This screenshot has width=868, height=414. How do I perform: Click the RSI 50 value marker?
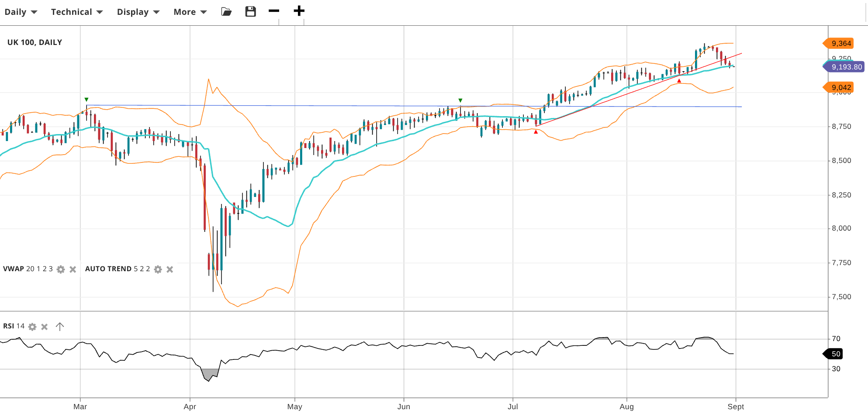click(x=835, y=354)
